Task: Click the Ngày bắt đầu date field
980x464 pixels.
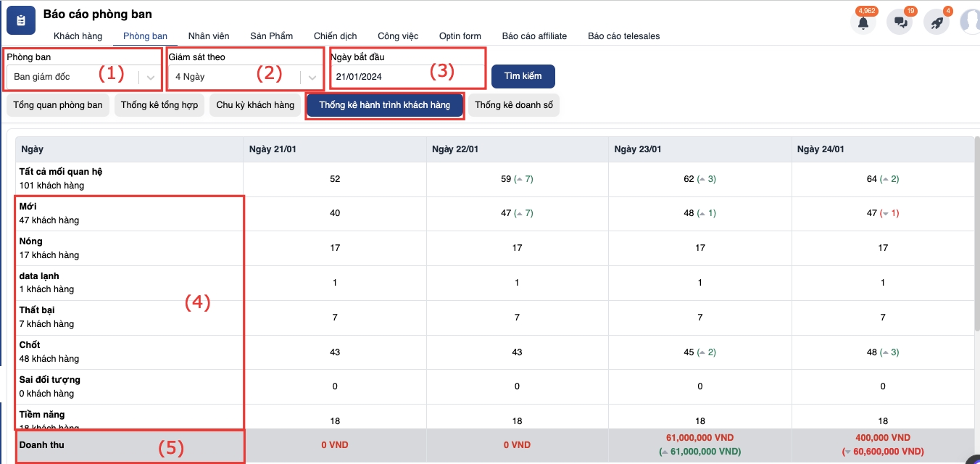Action: [406, 77]
